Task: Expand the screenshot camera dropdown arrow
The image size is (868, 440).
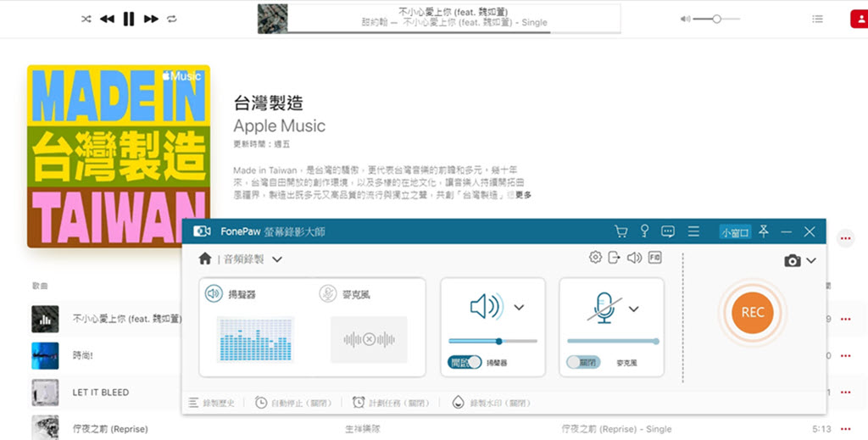Action: click(x=811, y=260)
